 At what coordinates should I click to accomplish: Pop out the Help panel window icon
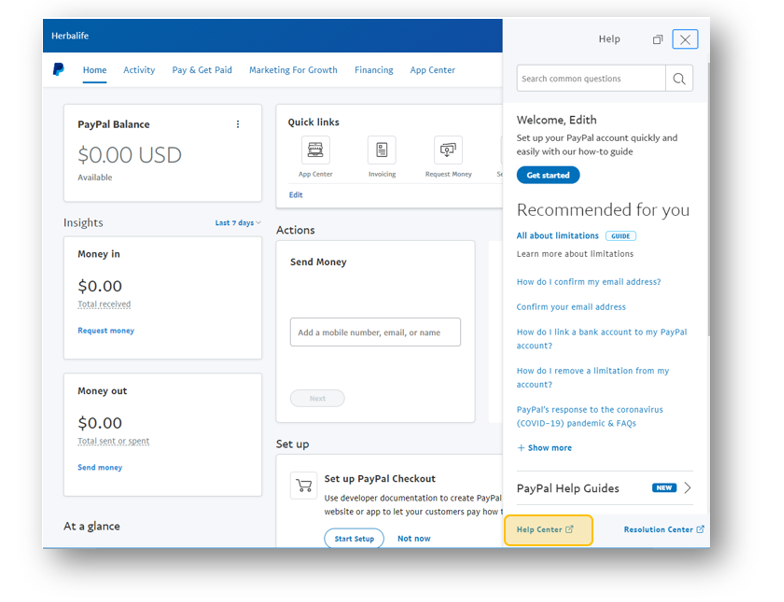coord(657,40)
